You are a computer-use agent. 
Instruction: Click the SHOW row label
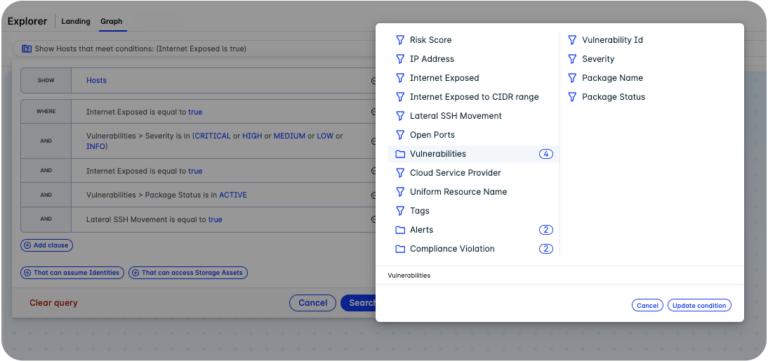[x=46, y=80]
